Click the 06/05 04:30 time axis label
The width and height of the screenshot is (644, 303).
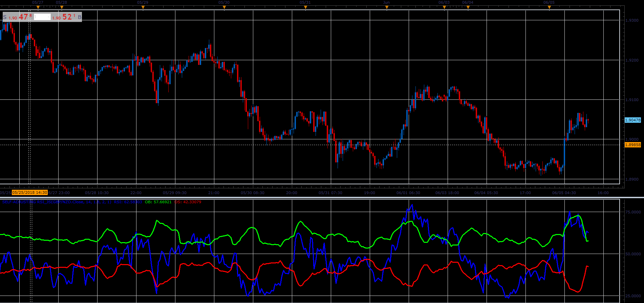pos(564,193)
